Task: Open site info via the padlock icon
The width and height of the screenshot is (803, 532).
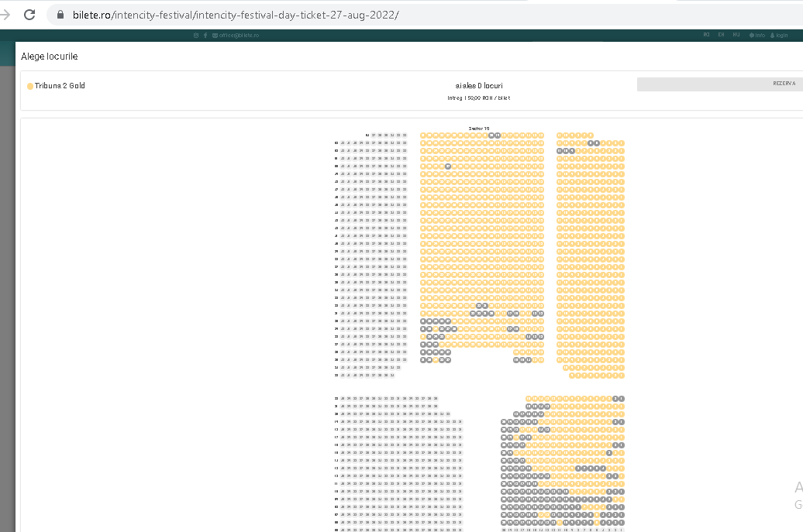Action: pyautogui.click(x=60, y=15)
